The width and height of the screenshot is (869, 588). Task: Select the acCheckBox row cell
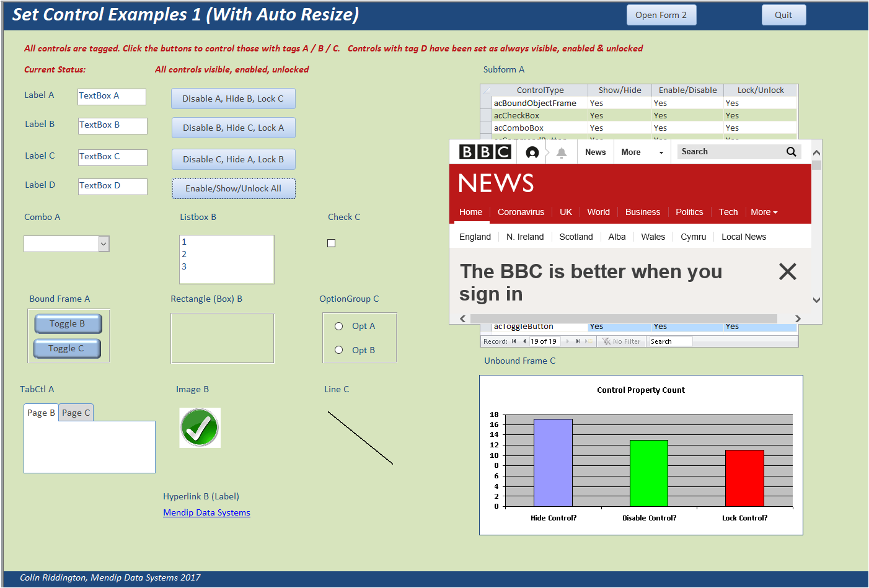click(x=540, y=115)
